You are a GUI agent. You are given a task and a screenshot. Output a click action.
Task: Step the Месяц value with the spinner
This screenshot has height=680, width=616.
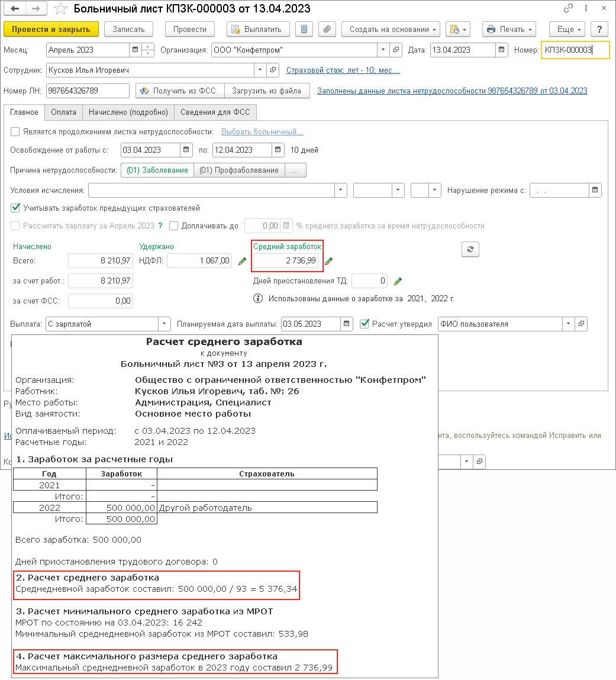(148, 50)
